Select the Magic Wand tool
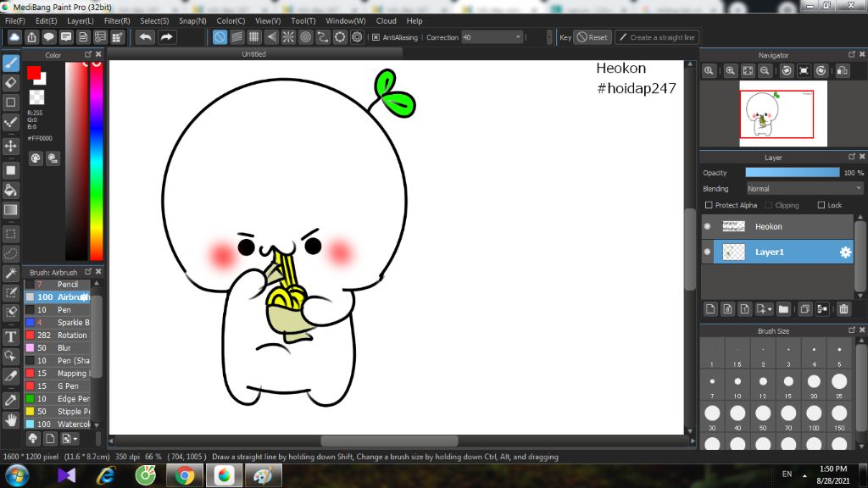This screenshot has height=488, width=868. (10, 274)
